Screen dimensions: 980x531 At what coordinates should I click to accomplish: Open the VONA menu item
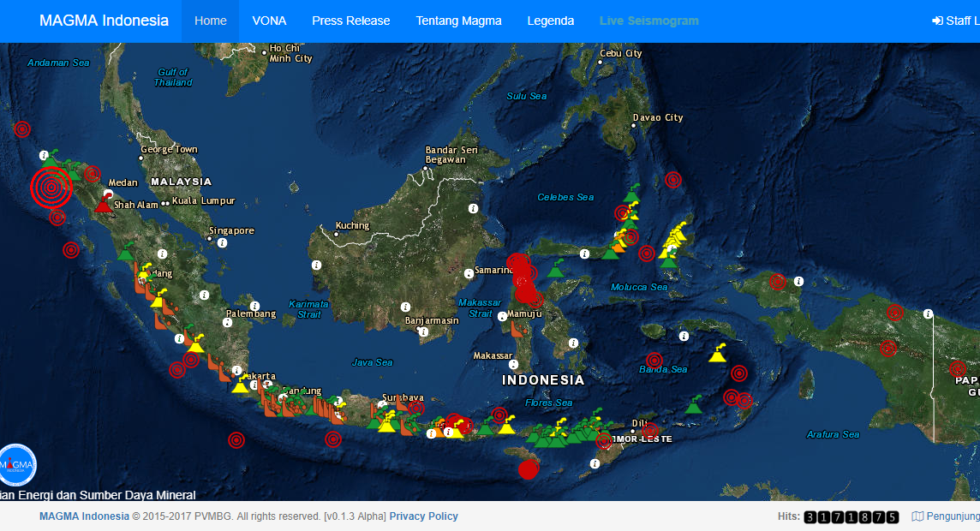(x=269, y=21)
